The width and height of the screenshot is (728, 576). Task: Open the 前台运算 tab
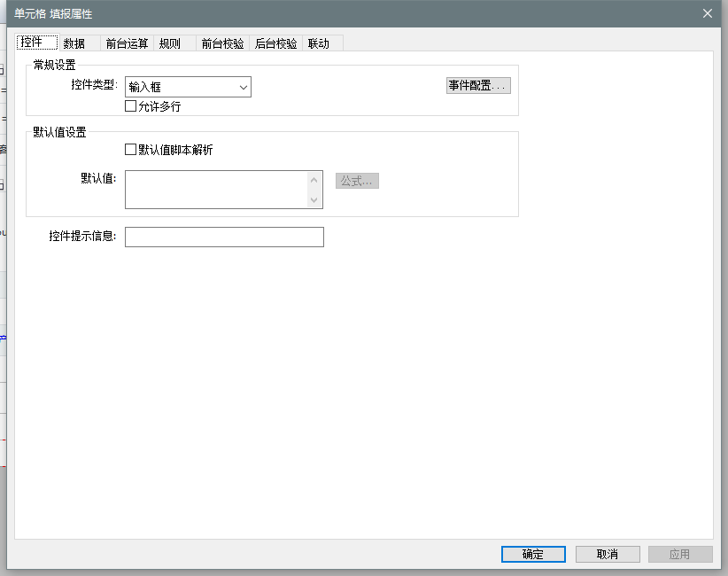(x=127, y=43)
